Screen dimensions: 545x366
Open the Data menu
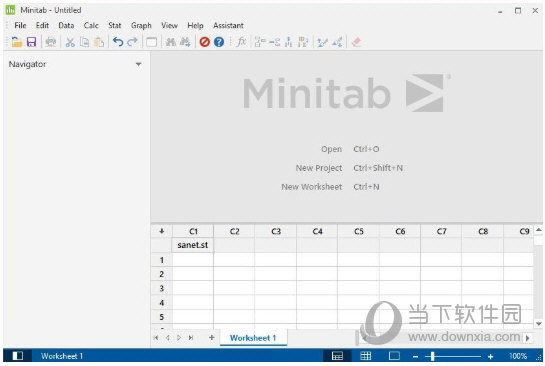(x=66, y=25)
